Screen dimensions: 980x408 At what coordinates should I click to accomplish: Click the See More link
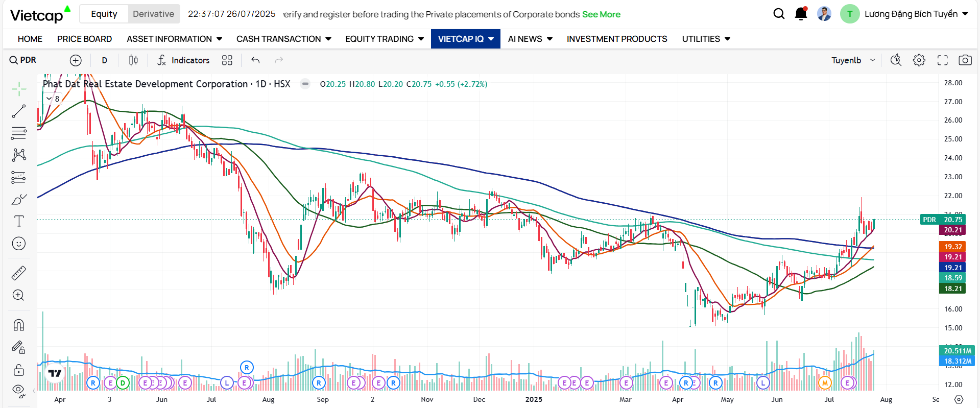601,14
